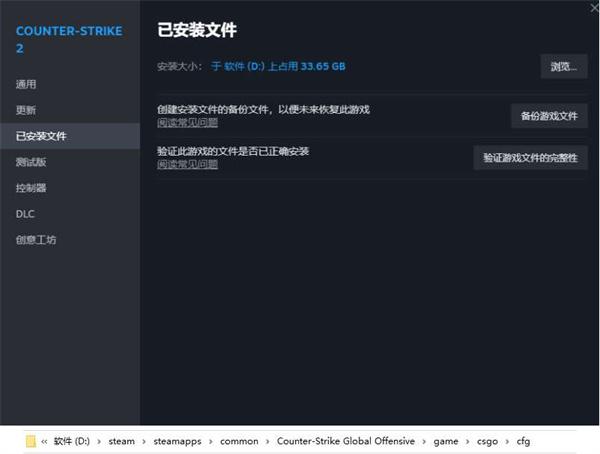Open FAQ link under backup description
Screen dimensions: 600x454
pyautogui.click(x=188, y=123)
